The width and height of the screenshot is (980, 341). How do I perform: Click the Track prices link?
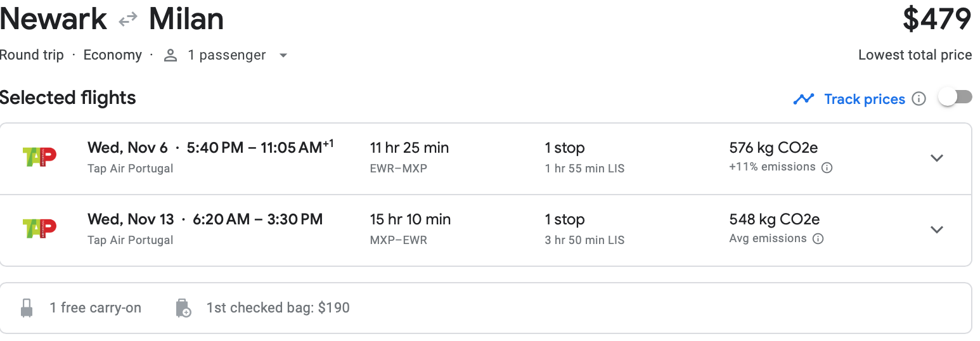[864, 99]
